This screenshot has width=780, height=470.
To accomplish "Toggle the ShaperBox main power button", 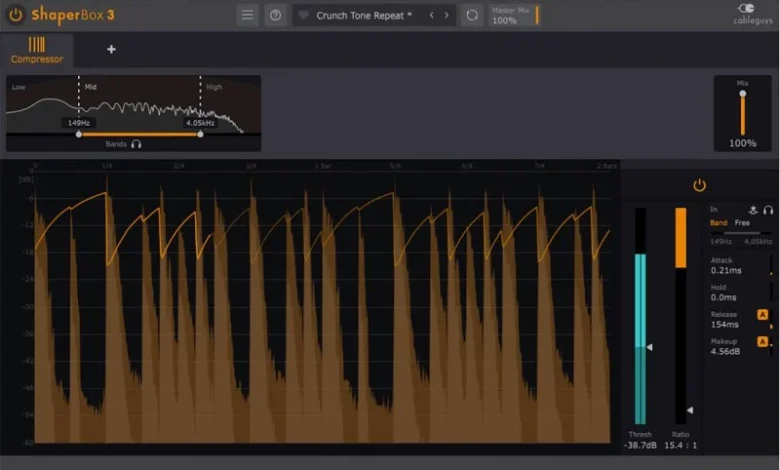I will [14, 15].
